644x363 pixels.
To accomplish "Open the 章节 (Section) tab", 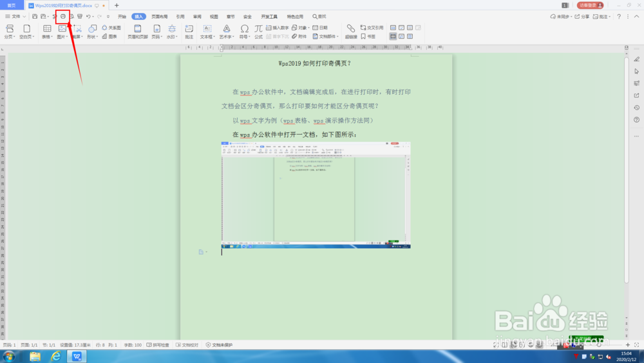I will click(x=231, y=17).
